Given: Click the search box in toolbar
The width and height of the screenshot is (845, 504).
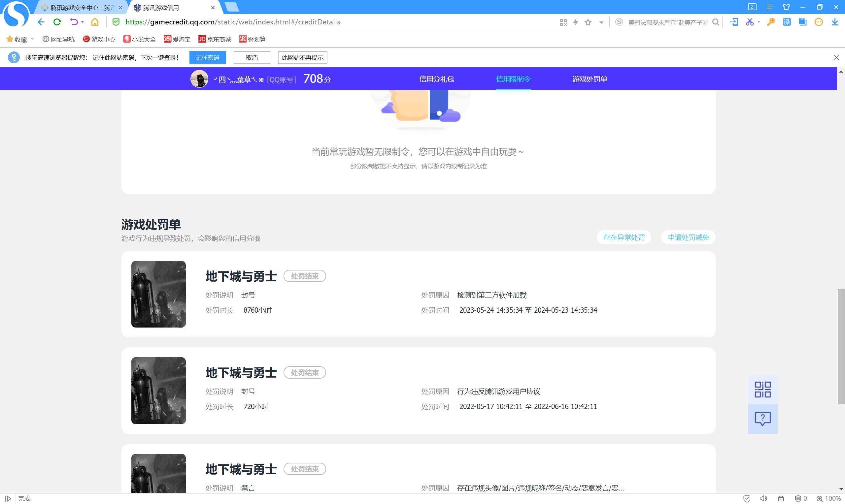Looking at the screenshot, I should coord(668,22).
